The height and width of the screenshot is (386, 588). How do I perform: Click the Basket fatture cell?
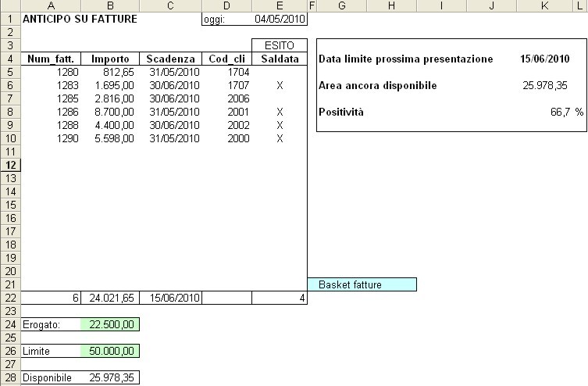pyautogui.click(x=362, y=284)
